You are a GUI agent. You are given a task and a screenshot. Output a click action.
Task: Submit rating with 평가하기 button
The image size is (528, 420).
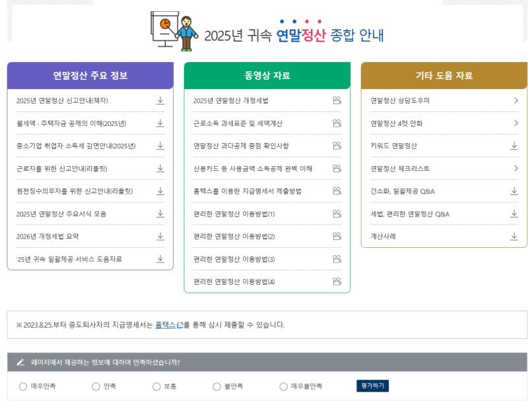(x=372, y=386)
